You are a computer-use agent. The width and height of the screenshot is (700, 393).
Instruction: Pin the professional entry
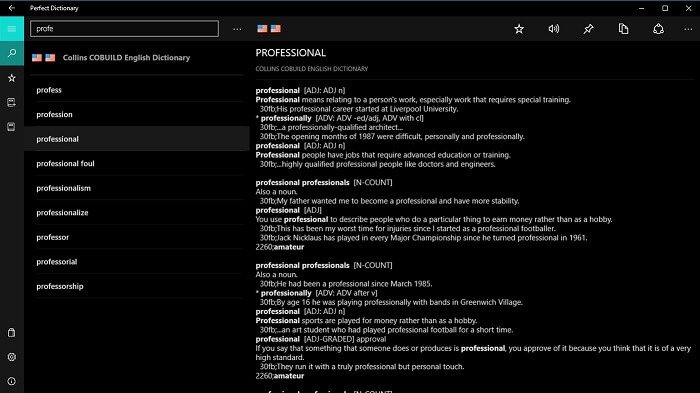[x=588, y=29]
